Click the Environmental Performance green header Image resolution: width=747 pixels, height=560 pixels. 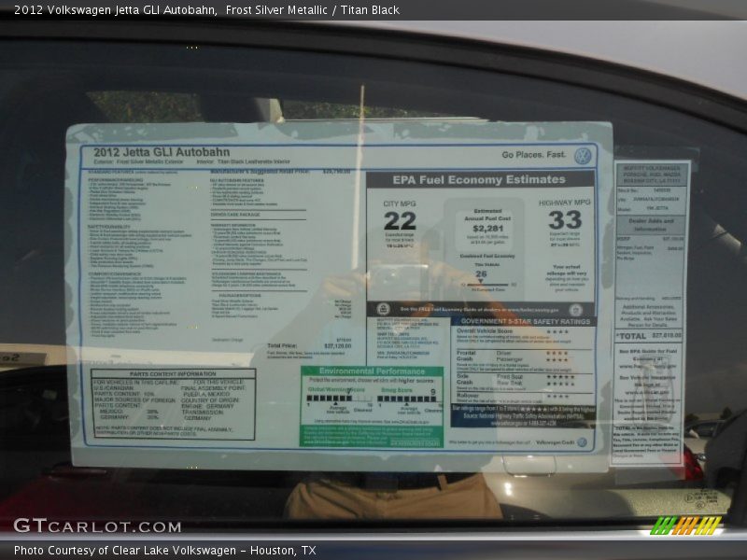pyautogui.click(x=372, y=371)
